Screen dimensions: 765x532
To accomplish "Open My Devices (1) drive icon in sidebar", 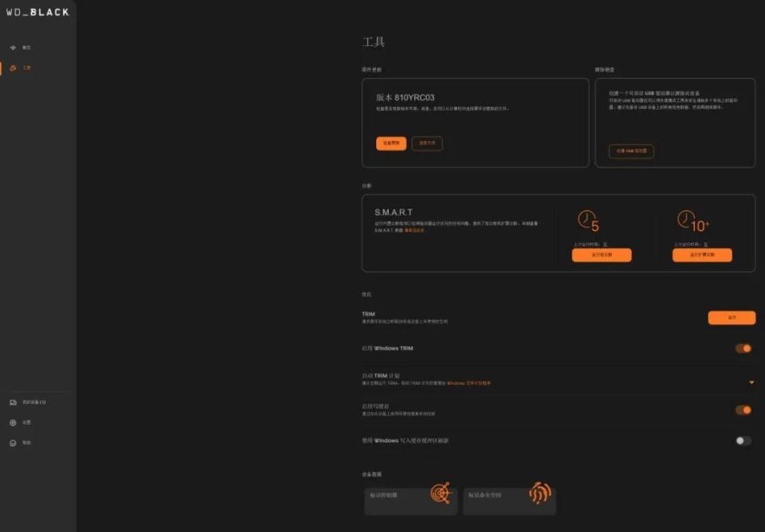I will (14, 402).
